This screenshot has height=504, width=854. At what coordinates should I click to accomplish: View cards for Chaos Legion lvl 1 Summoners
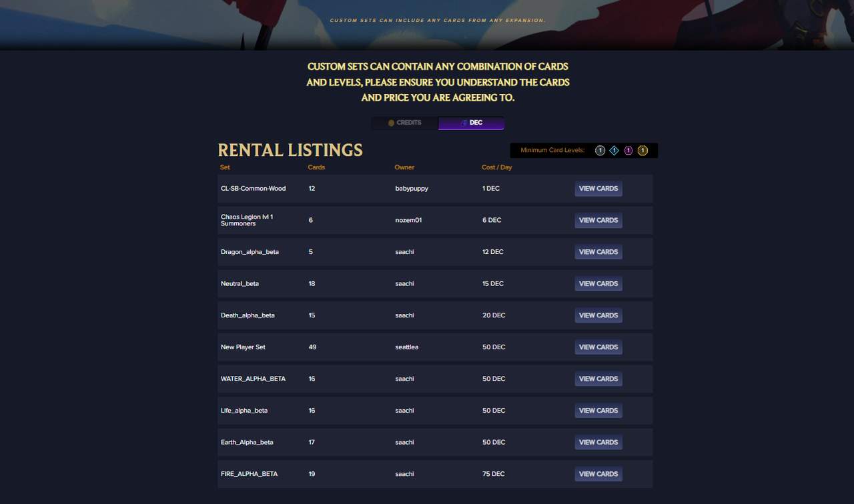(598, 221)
